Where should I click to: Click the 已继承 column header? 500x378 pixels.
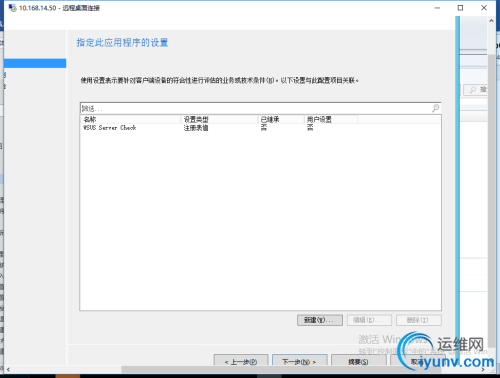coord(281,119)
